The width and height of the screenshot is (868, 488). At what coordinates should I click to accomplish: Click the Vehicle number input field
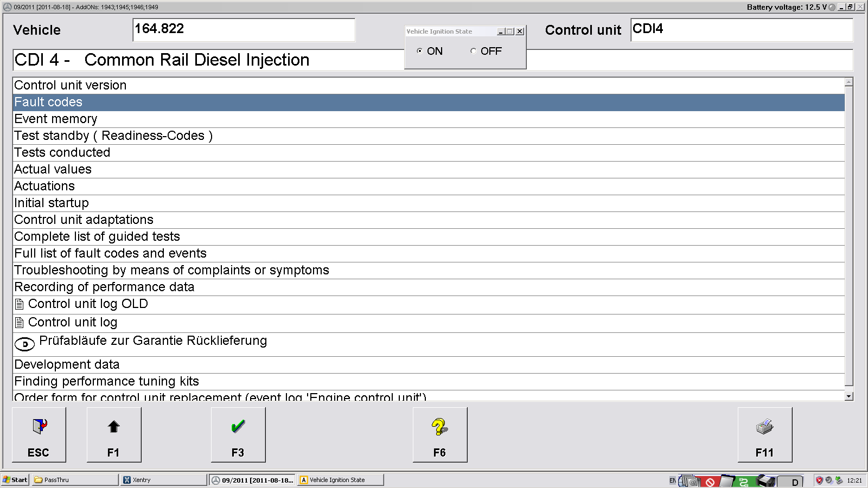tap(244, 30)
